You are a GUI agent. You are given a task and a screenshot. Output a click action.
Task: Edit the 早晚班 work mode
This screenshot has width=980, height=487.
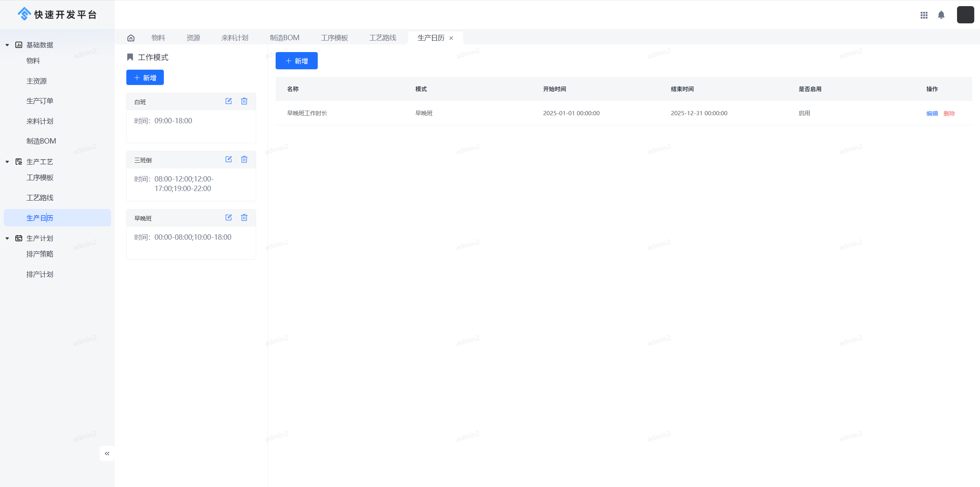229,217
